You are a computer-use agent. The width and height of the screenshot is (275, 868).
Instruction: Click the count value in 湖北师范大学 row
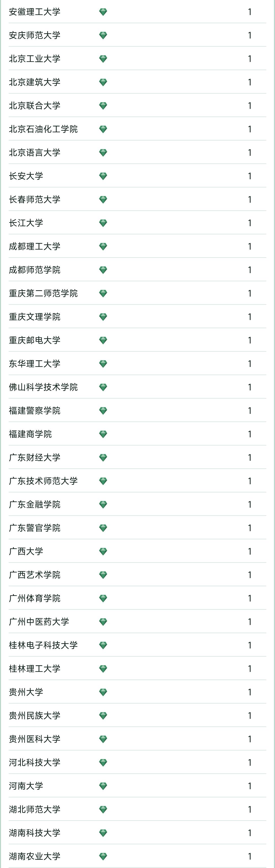click(250, 809)
